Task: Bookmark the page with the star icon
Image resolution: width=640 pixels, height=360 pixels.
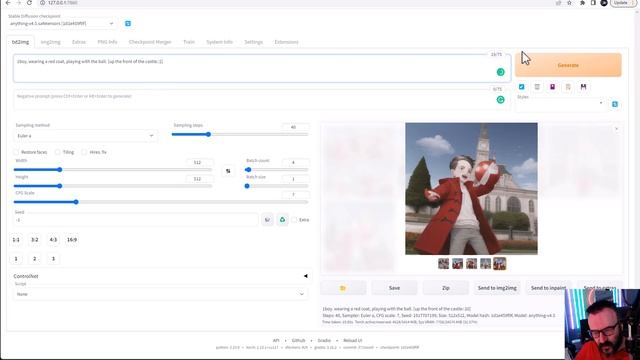Action: coord(569,3)
